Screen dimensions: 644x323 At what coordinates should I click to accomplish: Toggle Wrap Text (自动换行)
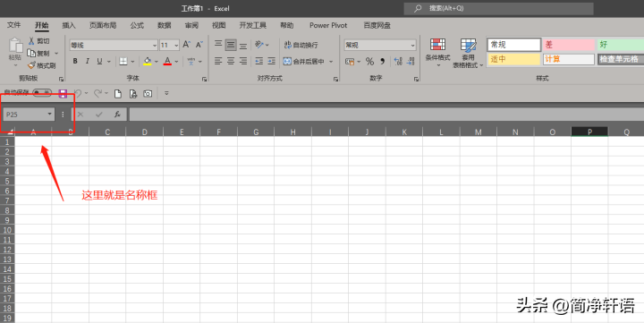coord(301,45)
